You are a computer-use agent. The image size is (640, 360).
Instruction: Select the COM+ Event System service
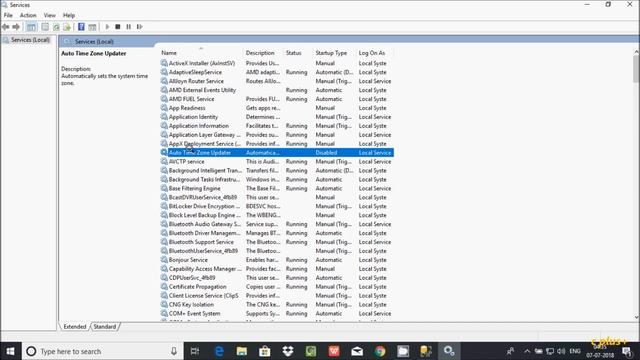[277, 314]
